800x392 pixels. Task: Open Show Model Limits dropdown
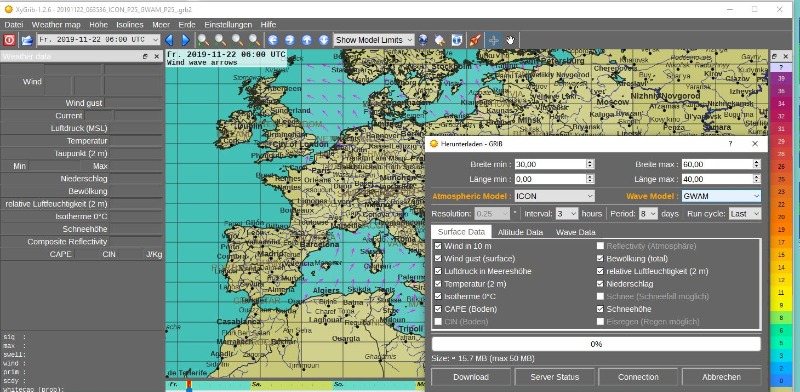coord(374,40)
